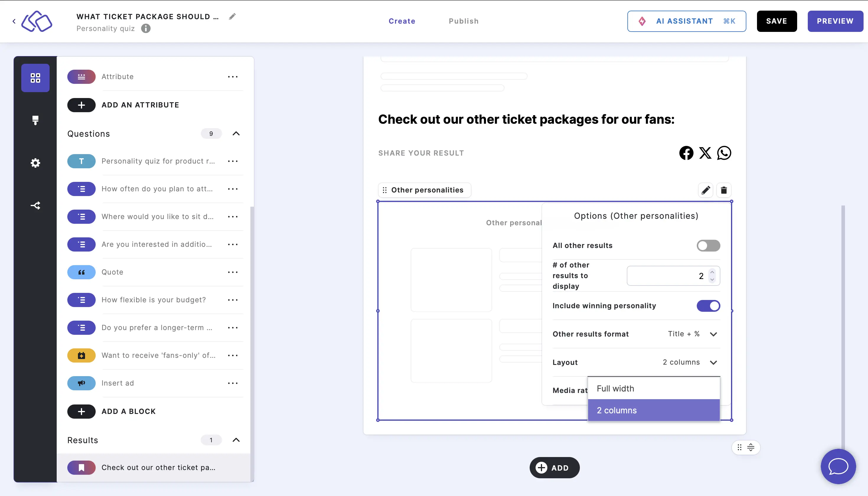Viewport: 868px width, 496px height.
Task: Toggle the All other results switch
Action: (x=708, y=246)
